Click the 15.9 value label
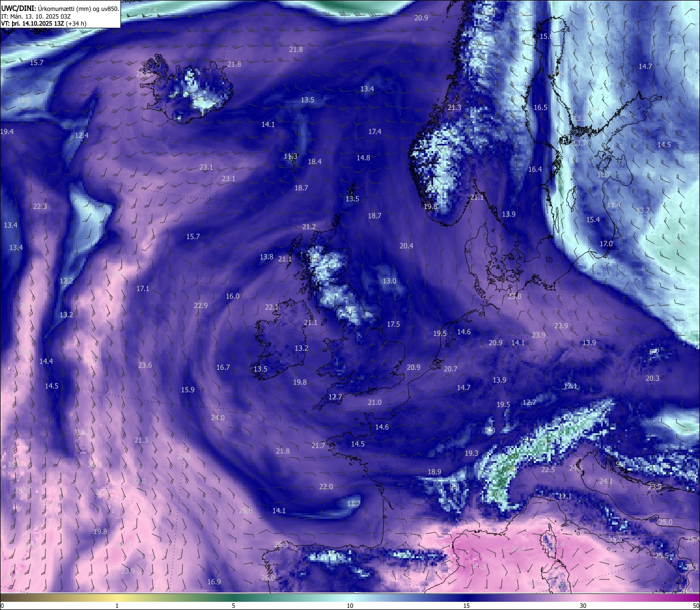Image resolution: width=700 pixels, height=610 pixels. [x=188, y=390]
